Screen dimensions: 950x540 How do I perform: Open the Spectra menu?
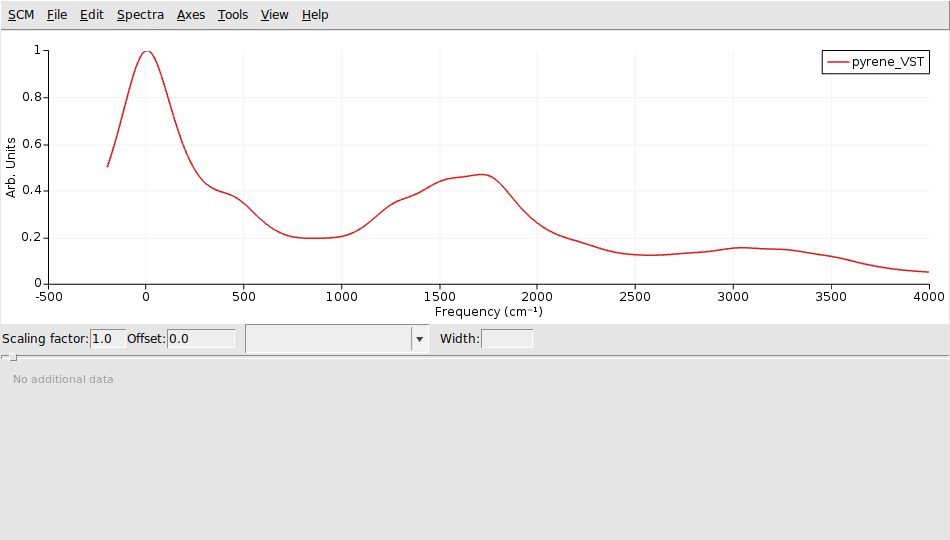coord(140,15)
